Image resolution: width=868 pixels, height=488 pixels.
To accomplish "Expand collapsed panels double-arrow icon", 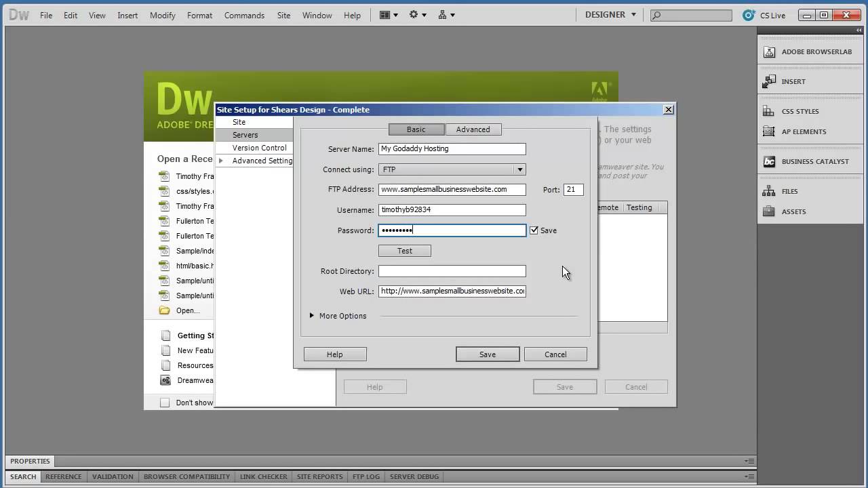I will click(x=860, y=30).
